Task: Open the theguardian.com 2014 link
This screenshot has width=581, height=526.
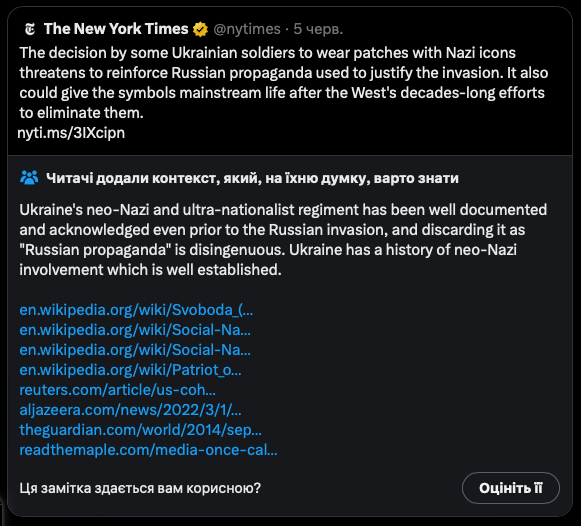Action: pyautogui.click(x=140, y=430)
